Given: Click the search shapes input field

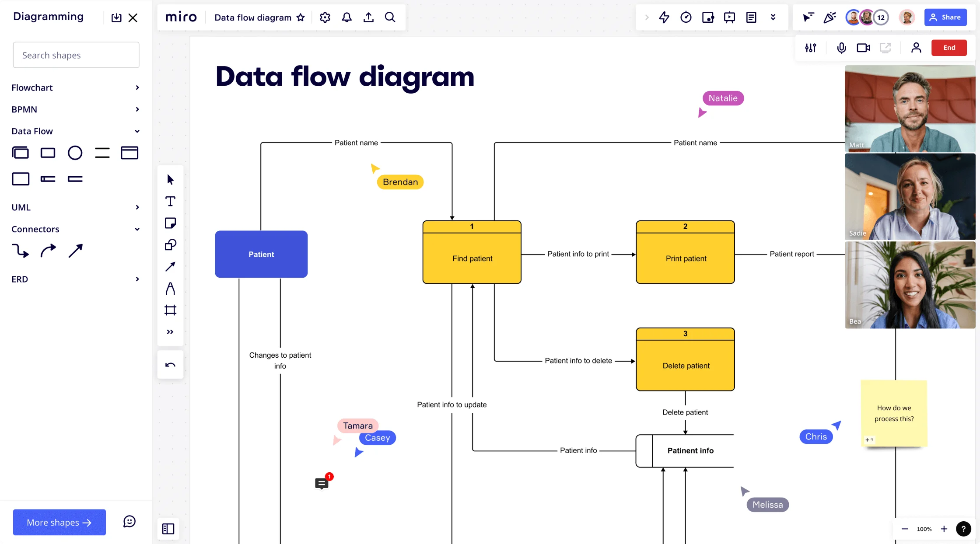Looking at the screenshot, I should [x=76, y=54].
